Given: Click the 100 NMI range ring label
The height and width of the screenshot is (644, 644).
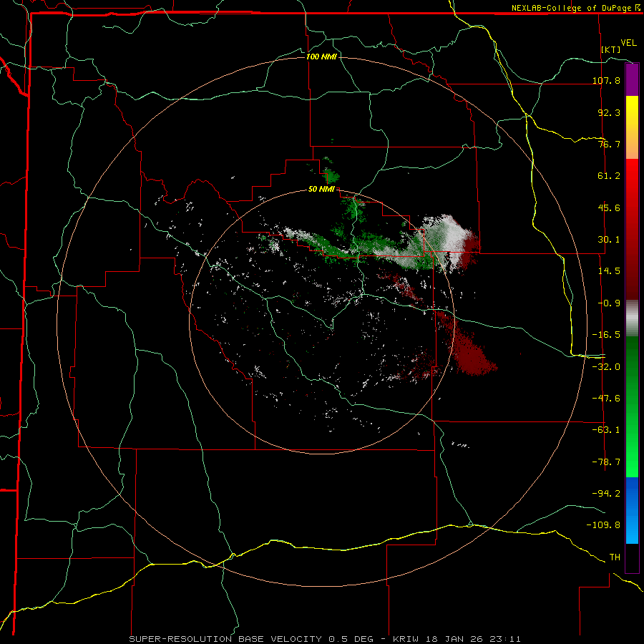Looking at the screenshot, I should [321, 57].
